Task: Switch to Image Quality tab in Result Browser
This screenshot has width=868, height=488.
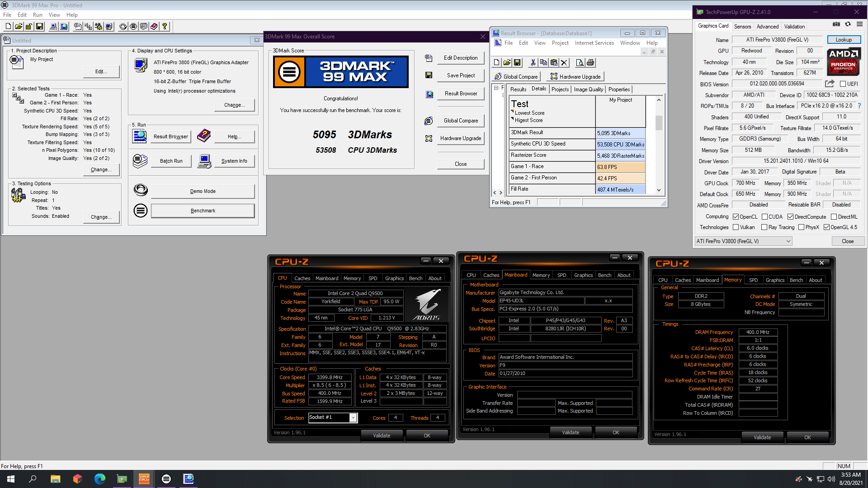Action: click(x=588, y=89)
